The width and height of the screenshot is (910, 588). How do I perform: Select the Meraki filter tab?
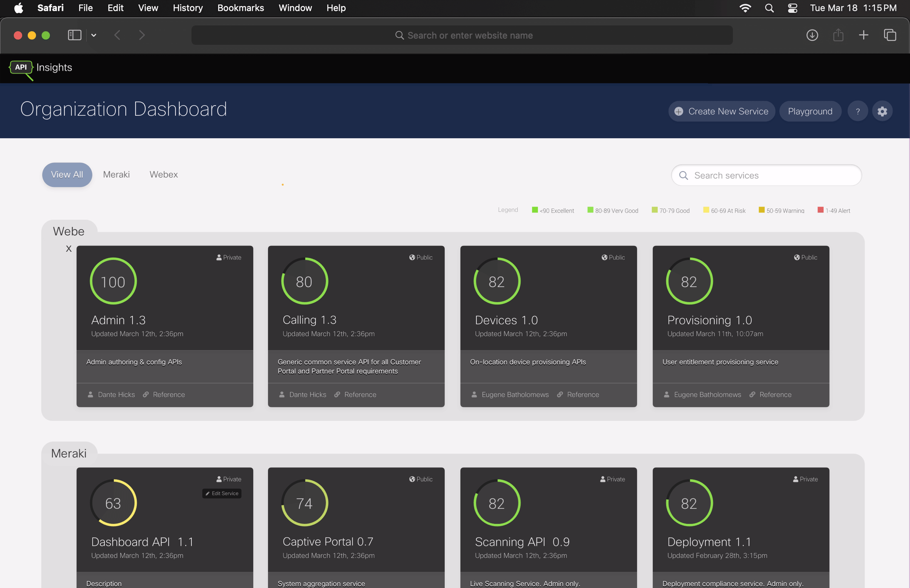tap(116, 175)
